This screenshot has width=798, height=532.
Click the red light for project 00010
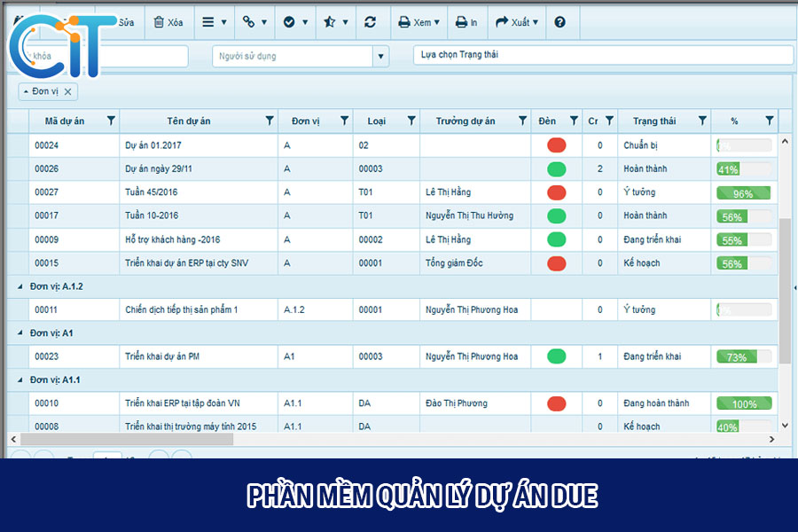click(x=556, y=403)
